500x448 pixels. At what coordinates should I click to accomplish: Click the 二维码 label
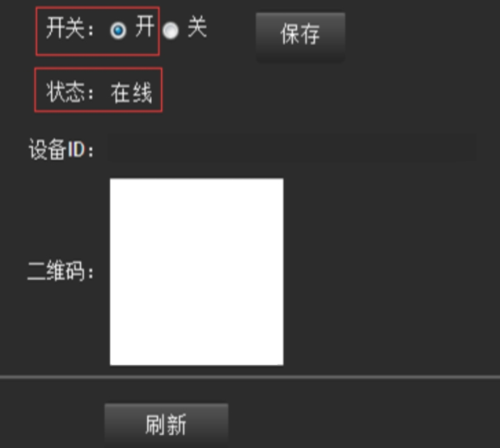[61, 271]
